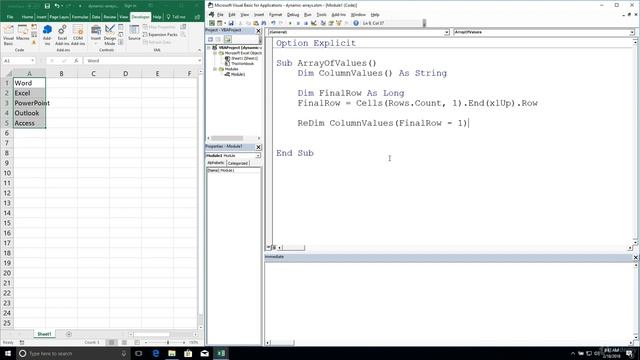This screenshot has width=640, height=360.
Task: Open the XML Source pane
Action: (x=134, y=33)
